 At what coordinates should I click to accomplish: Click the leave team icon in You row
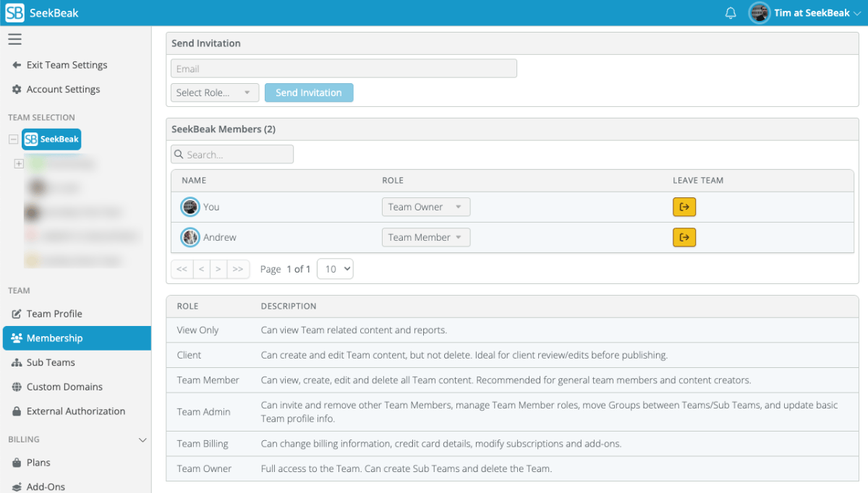(684, 207)
